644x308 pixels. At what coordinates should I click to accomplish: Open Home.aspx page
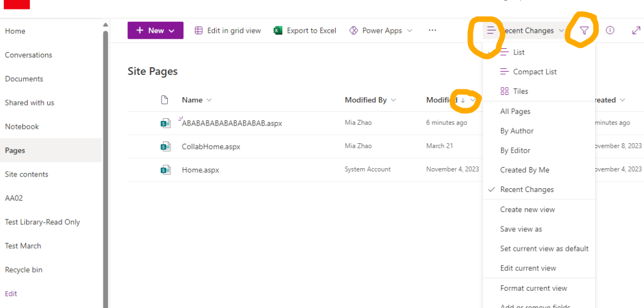(201, 170)
